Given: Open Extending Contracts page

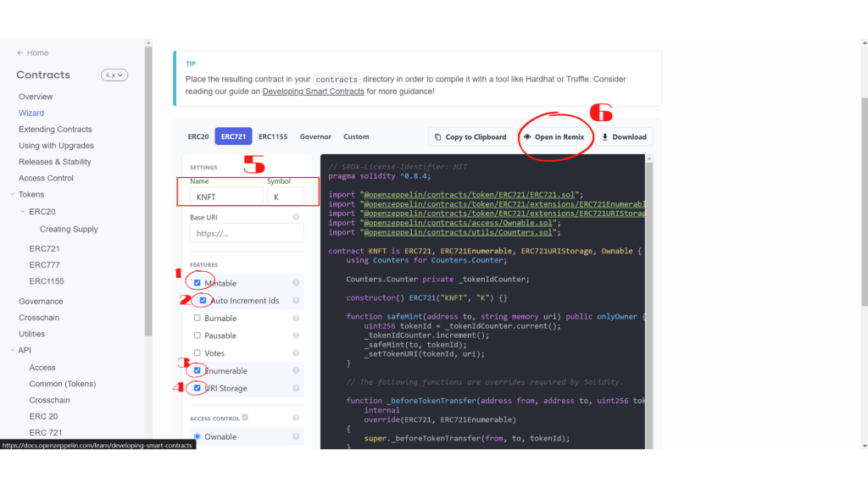Looking at the screenshot, I should 55,129.
